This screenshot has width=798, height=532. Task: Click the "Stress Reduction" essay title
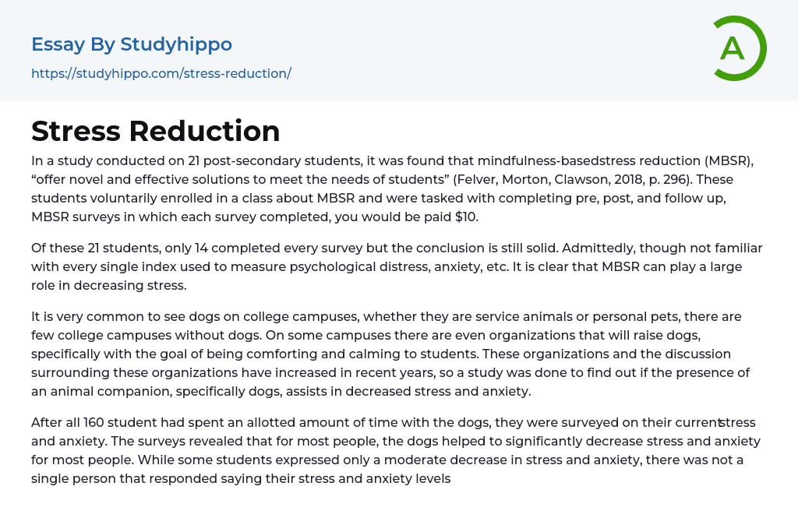click(x=156, y=131)
